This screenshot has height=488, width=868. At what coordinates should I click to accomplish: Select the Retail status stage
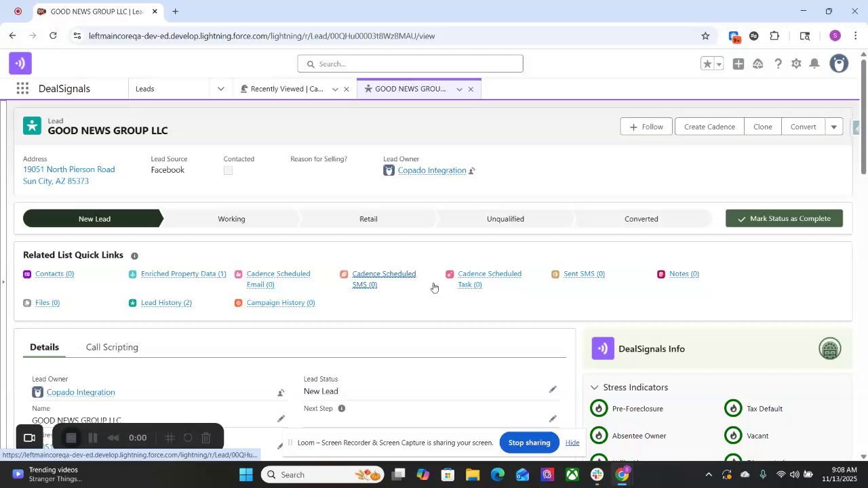pyautogui.click(x=368, y=219)
